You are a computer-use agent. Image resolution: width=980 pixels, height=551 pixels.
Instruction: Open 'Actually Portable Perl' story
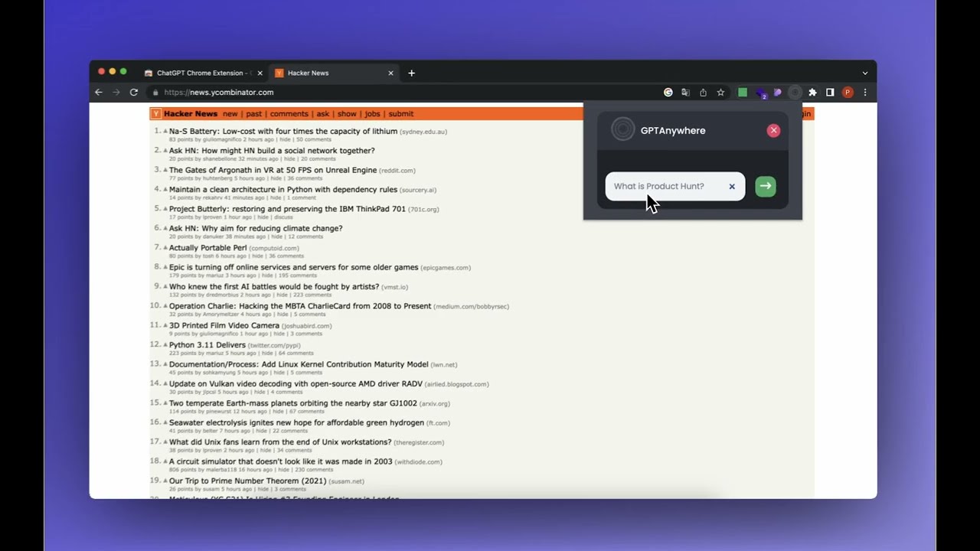click(208, 248)
